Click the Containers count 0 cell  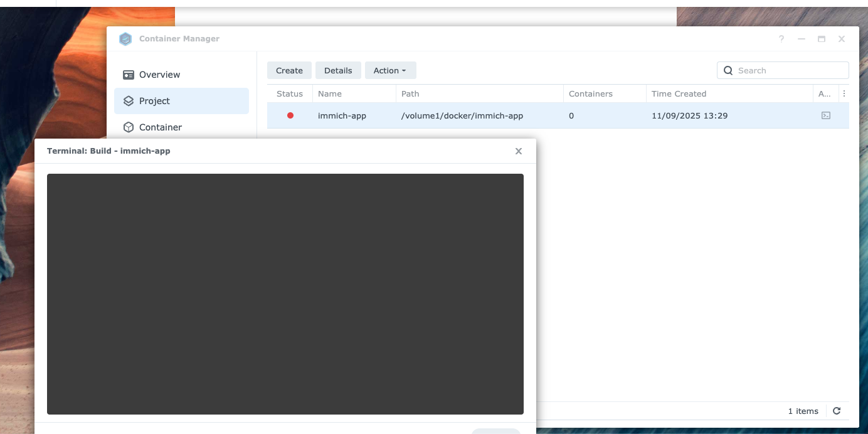point(571,116)
